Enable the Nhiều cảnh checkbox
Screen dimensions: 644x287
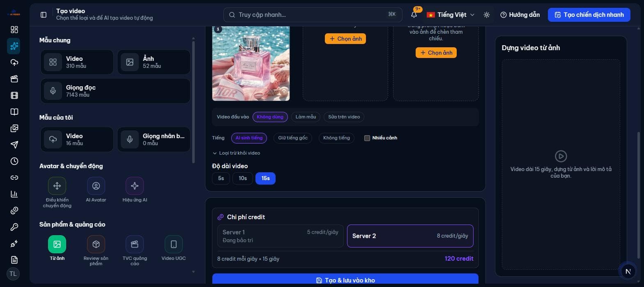(x=367, y=138)
